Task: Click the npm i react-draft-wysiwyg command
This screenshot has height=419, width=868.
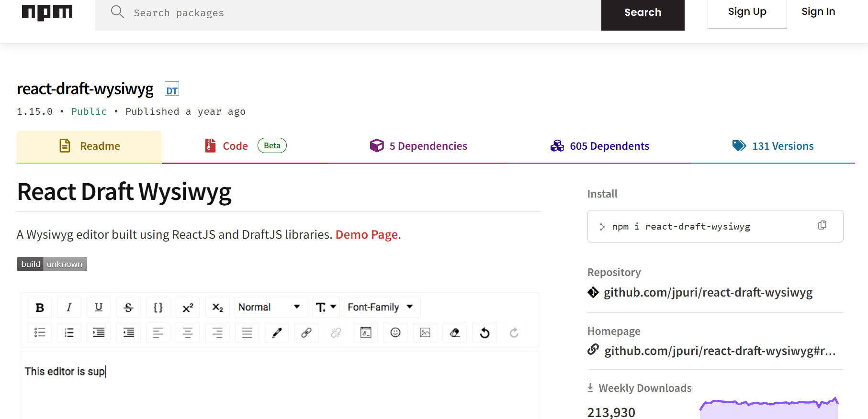Action: 681,226
